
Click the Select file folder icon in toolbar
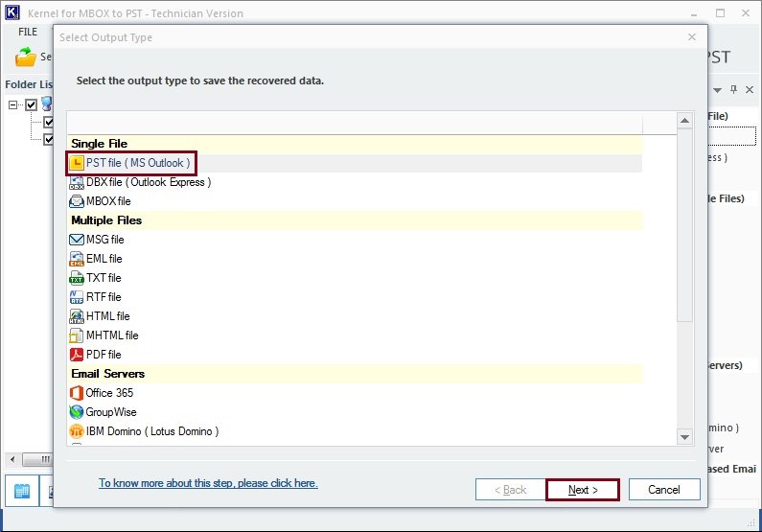(x=26, y=57)
